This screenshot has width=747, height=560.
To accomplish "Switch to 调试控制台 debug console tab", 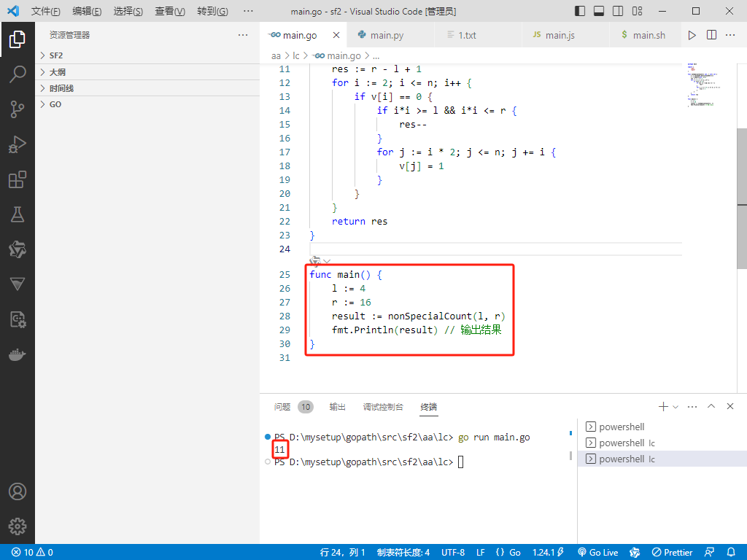I will [x=383, y=407].
